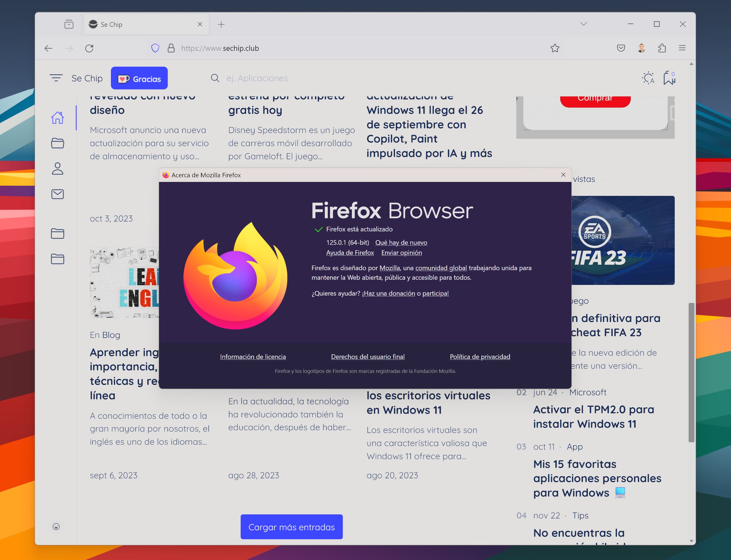Open the first folder icon below Home
731x560 pixels.
pyautogui.click(x=58, y=143)
